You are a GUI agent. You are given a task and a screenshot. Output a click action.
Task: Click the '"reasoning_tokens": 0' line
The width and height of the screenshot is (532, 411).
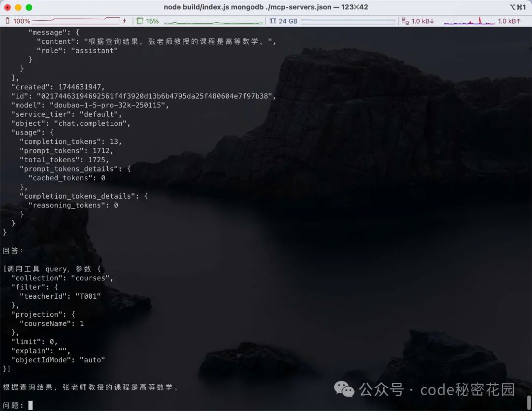[x=73, y=205]
